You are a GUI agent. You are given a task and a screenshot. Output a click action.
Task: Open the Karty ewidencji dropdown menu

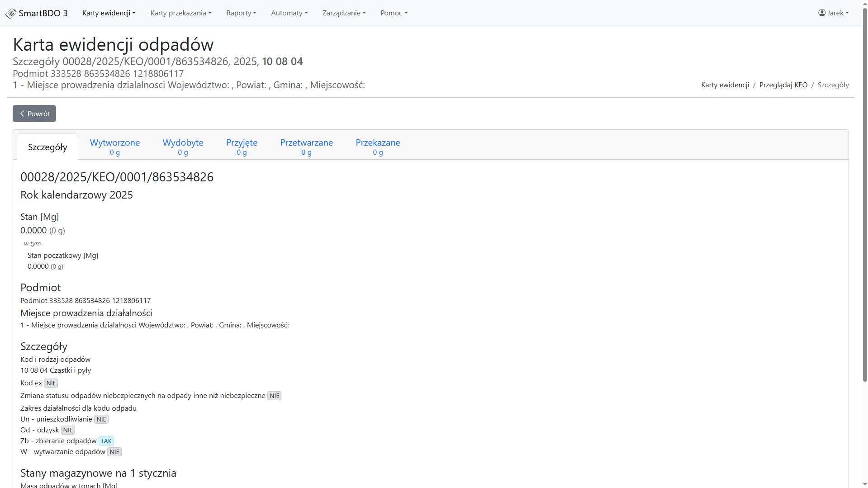click(x=109, y=13)
